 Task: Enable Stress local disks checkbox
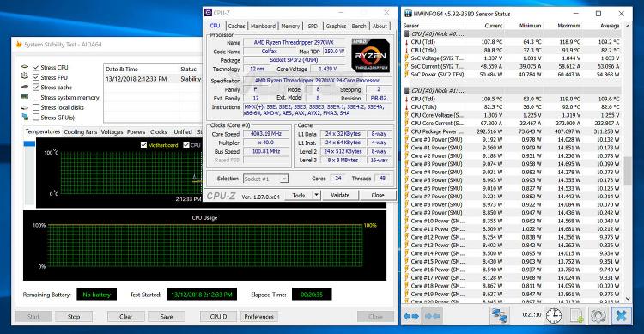36,107
